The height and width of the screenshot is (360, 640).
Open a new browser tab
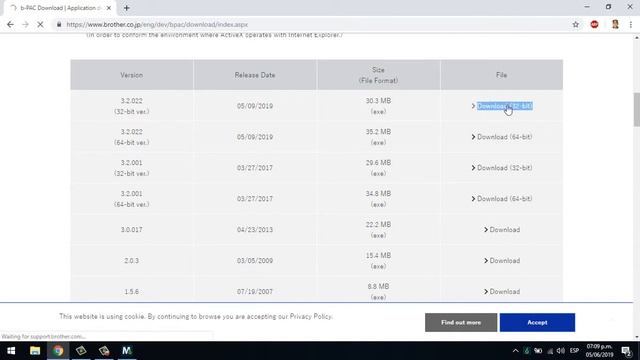click(x=127, y=8)
